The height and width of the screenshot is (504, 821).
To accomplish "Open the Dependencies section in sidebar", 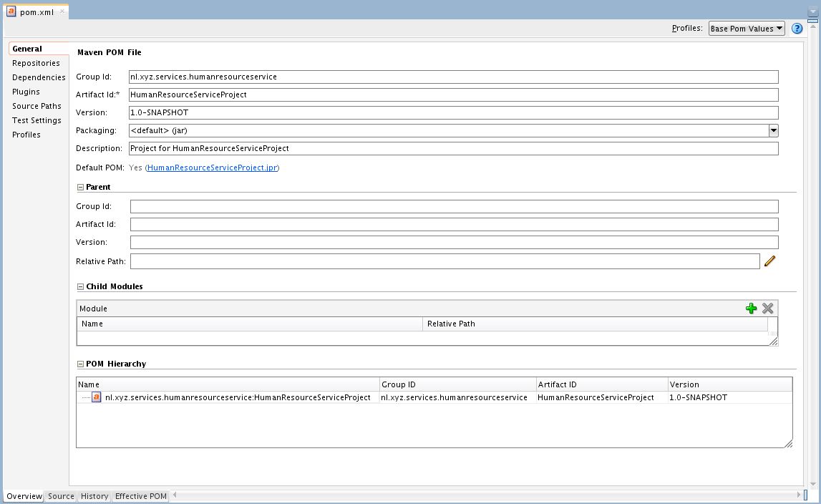I will 39,77.
